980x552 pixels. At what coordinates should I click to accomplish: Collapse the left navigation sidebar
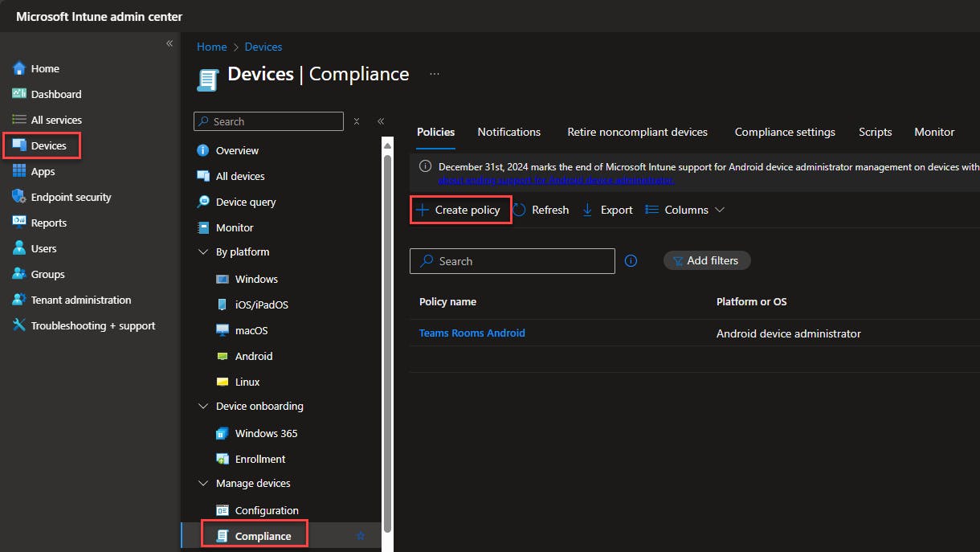coord(169,43)
